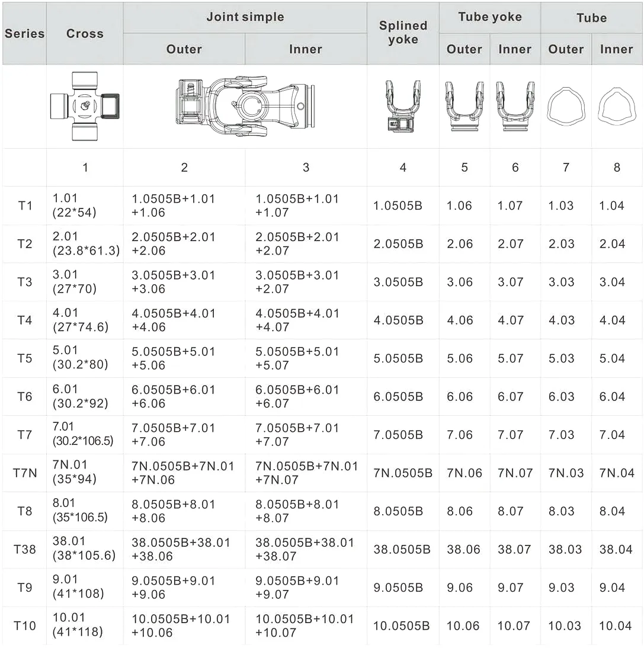Click the 'Tube yoke' header

click(x=490, y=17)
